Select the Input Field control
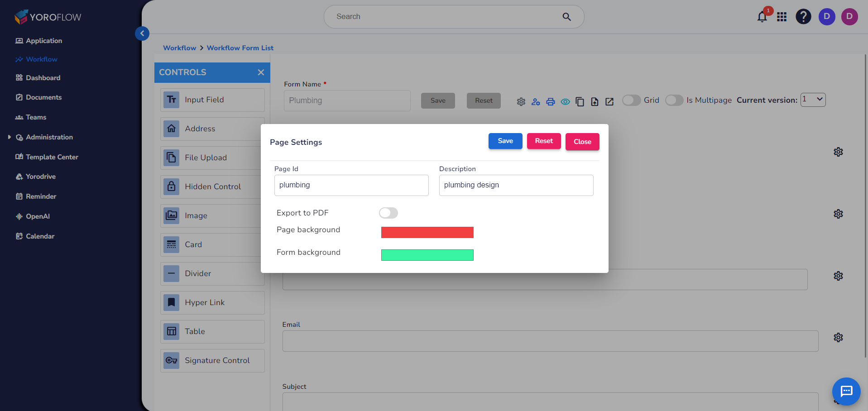868x411 pixels. 212,100
